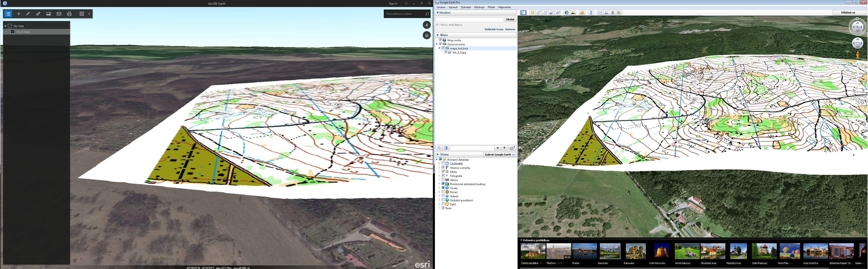
Task: Open the Nápověda menu
Action: click(x=504, y=7)
